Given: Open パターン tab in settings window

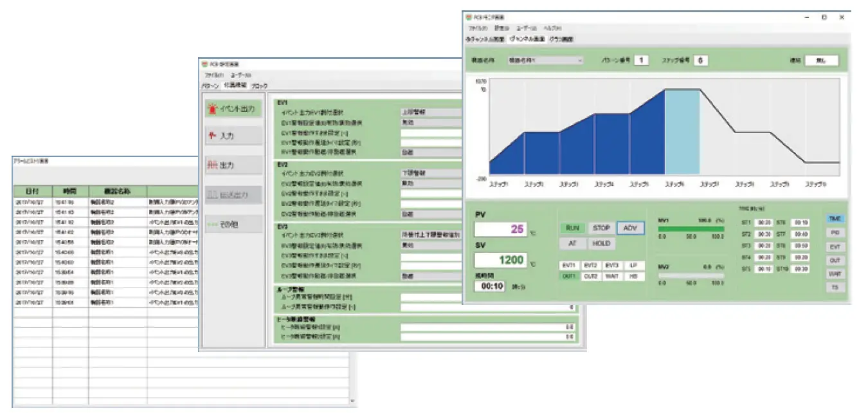Looking at the screenshot, I should pos(210,85).
